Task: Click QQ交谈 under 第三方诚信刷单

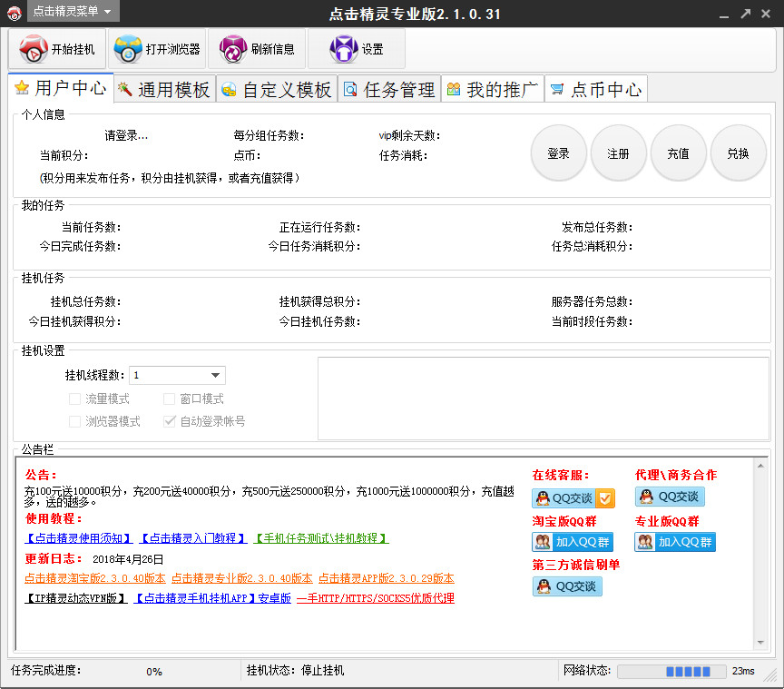Action: (567, 586)
